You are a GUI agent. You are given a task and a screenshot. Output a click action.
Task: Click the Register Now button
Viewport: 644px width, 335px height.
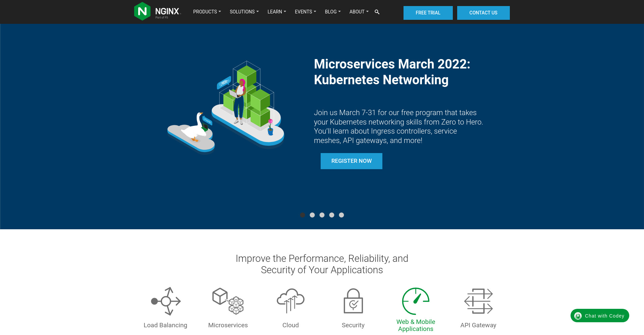coord(352,161)
